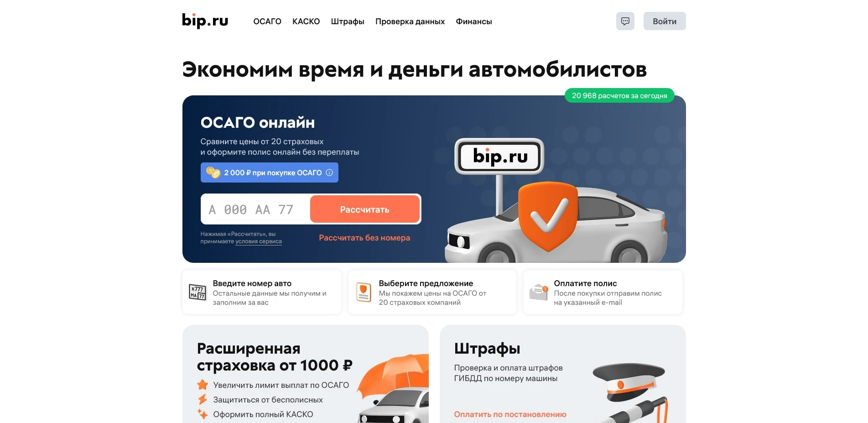Click the info icon next to 2 000 ₽ bonus
This screenshot has height=423, width=868.
[329, 172]
